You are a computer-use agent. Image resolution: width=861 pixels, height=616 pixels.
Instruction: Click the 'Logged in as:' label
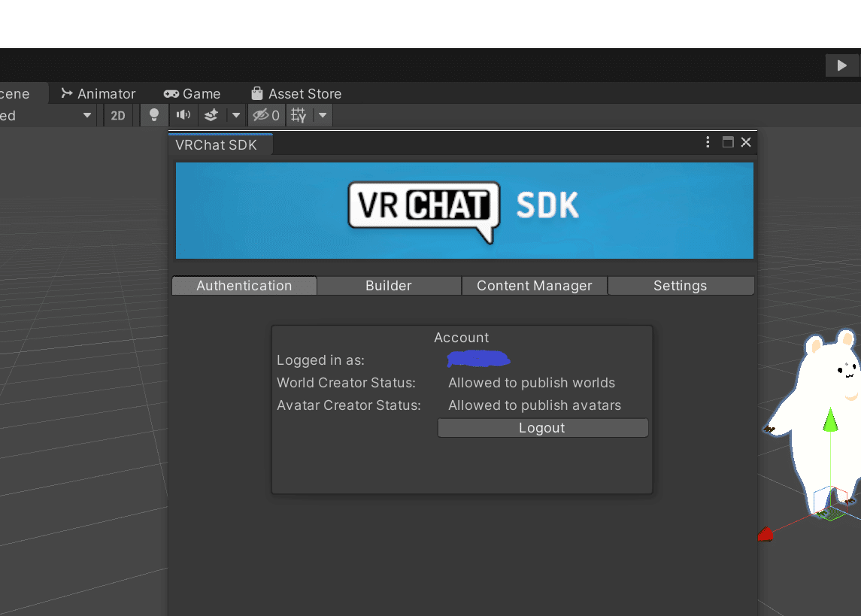coord(320,360)
